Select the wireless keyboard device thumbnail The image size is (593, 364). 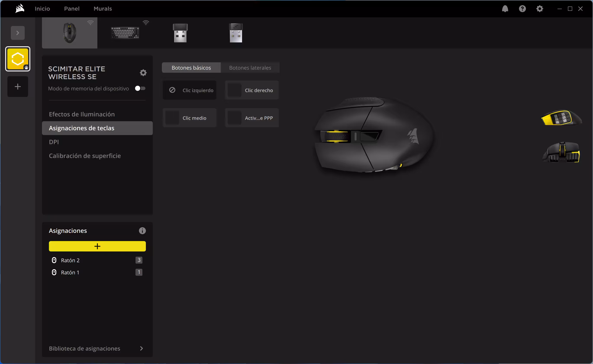pyautogui.click(x=125, y=33)
